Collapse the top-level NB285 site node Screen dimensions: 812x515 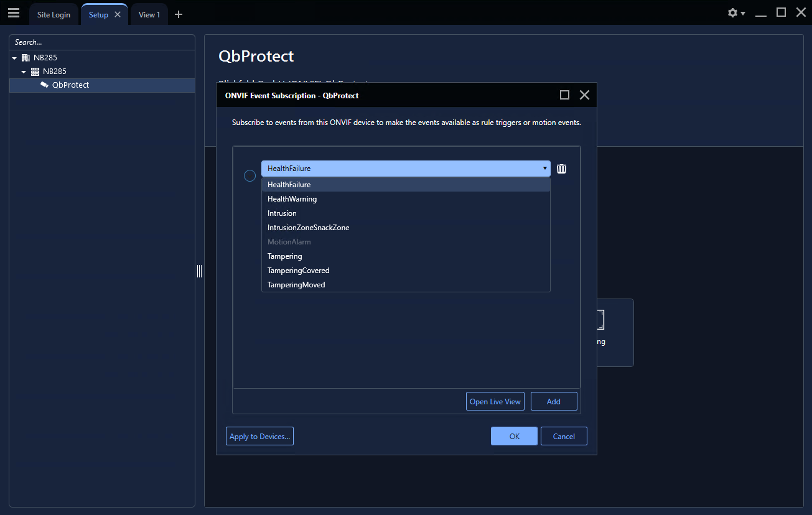click(14, 58)
